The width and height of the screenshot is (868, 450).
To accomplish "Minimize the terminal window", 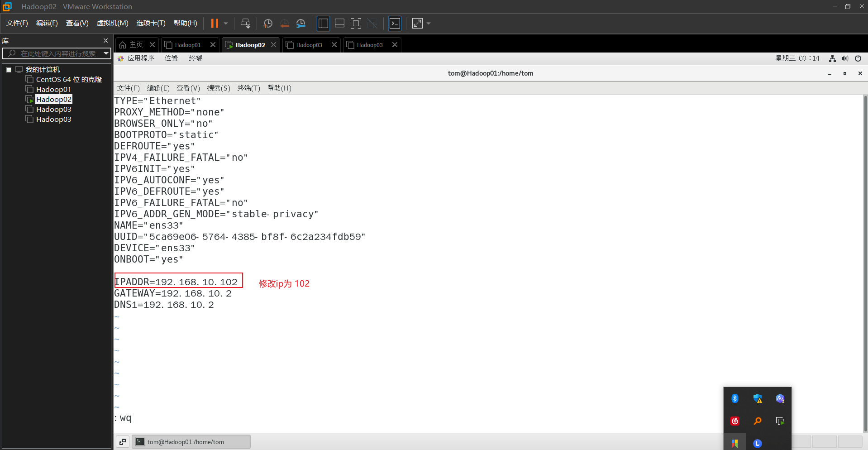I will pos(830,73).
